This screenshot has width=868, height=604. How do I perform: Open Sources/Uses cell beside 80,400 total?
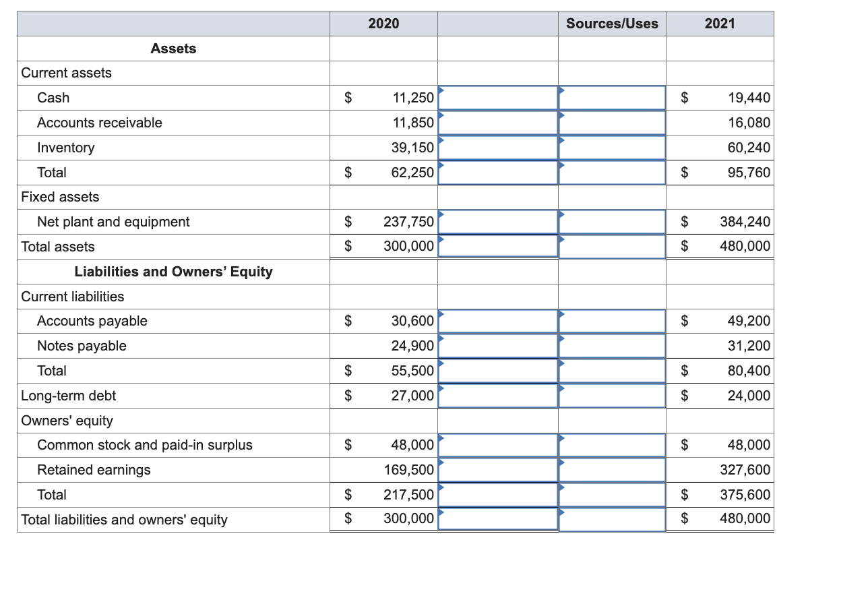click(612, 371)
